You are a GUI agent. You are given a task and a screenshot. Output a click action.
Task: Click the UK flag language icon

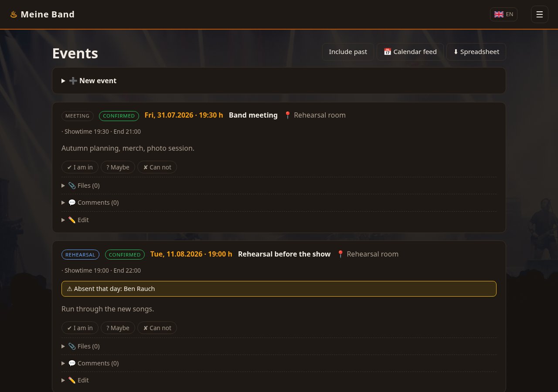pos(499,14)
